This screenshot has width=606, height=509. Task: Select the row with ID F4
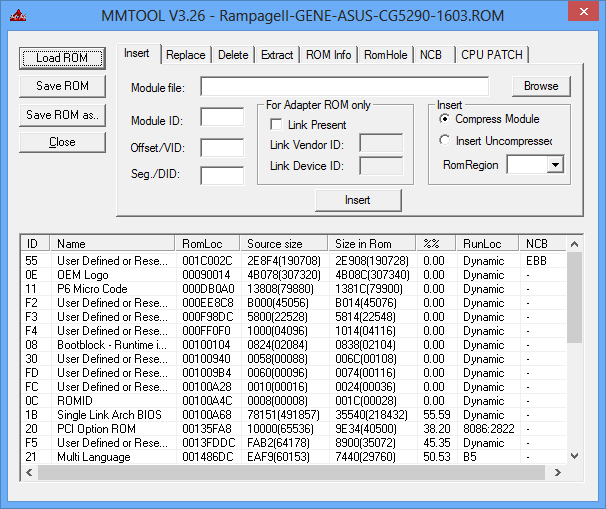294,331
